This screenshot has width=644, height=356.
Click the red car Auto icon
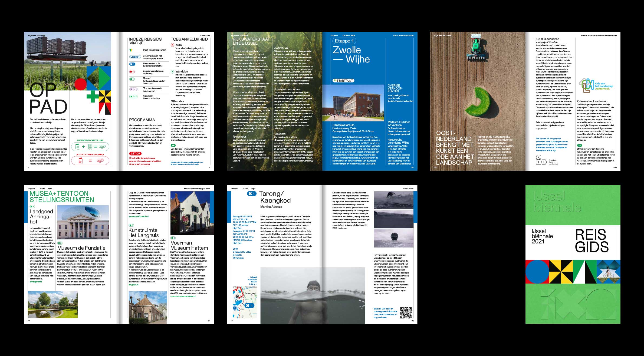click(x=172, y=45)
